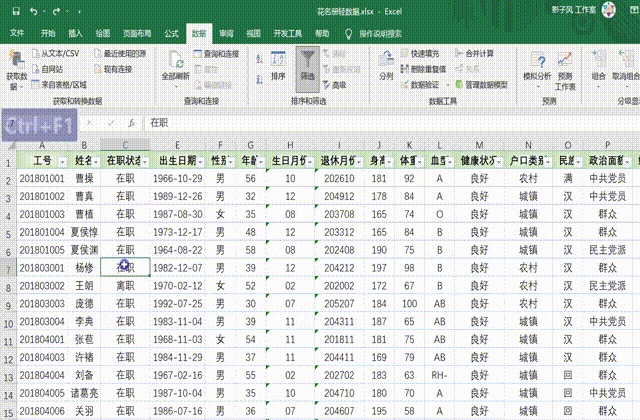The width and height of the screenshot is (640, 420).
Task: Switch to the 公式 tab
Action: tap(171, 33)
